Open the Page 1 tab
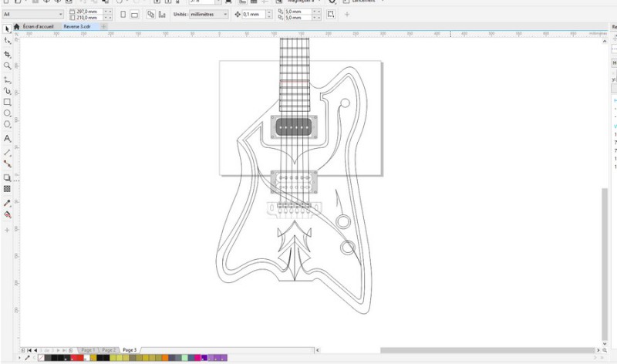This screenshot has height=364, width=617. tap(87, 349)
